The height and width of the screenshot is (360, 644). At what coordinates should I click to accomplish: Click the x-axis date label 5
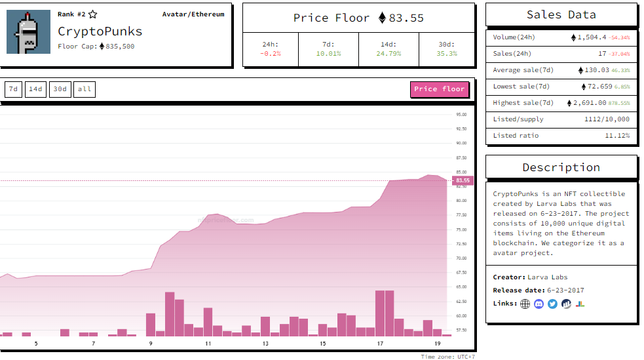[x=36, y=344]
